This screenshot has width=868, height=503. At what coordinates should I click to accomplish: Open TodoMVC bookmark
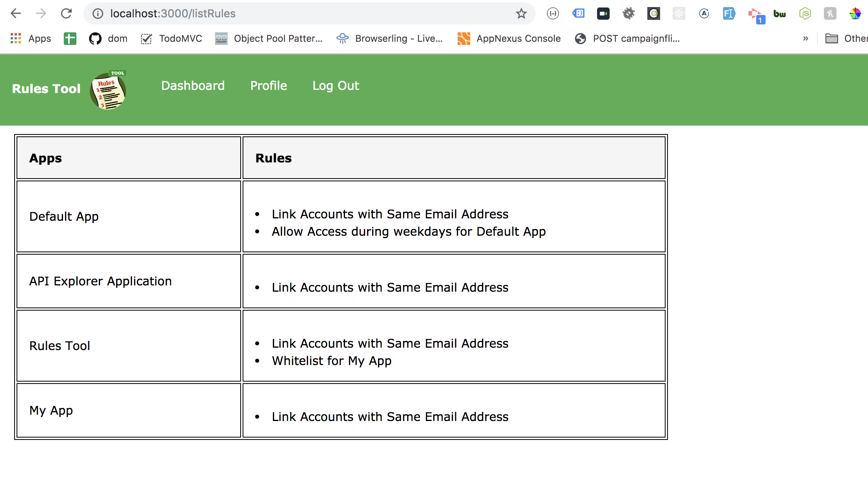172,38
